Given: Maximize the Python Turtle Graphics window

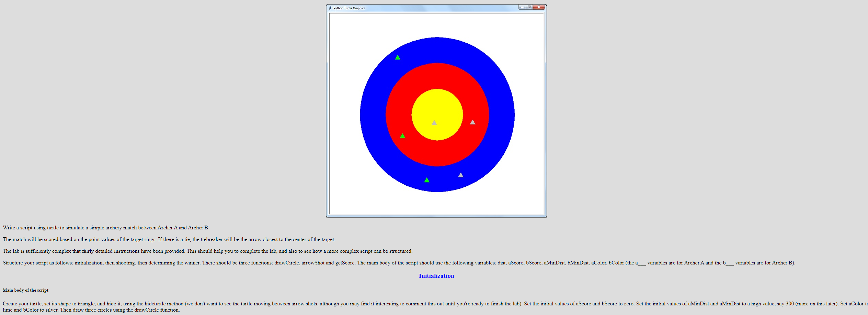Looking at the screenshot, I should pyautogui.click(x=529, y=7).
